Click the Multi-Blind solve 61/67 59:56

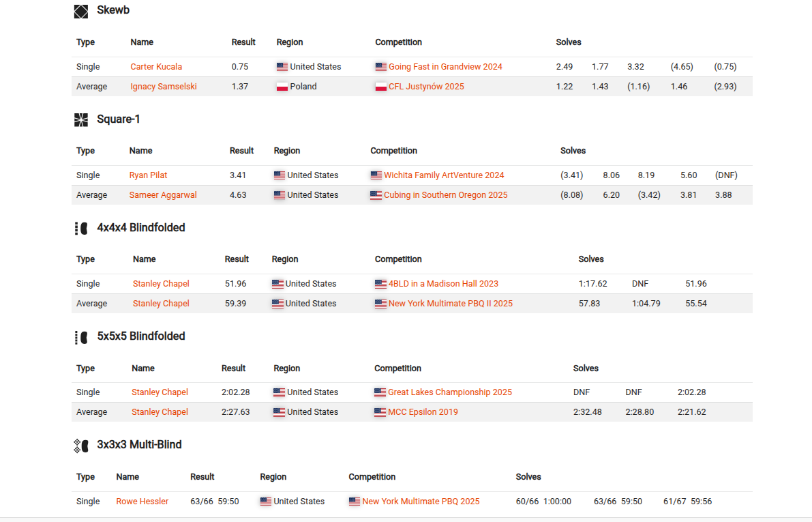coord(688,502)
